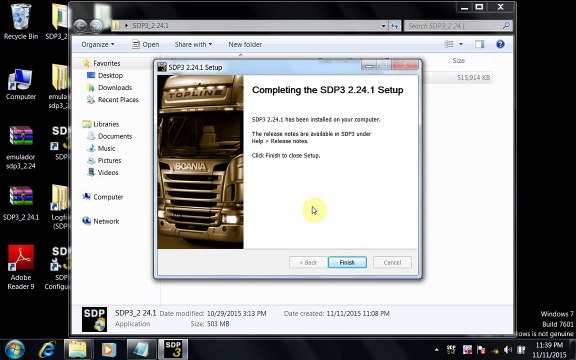This screenshot has height=360, width=576.
Task: Open the Organize menu in Explorer
Action: point(98,44)
